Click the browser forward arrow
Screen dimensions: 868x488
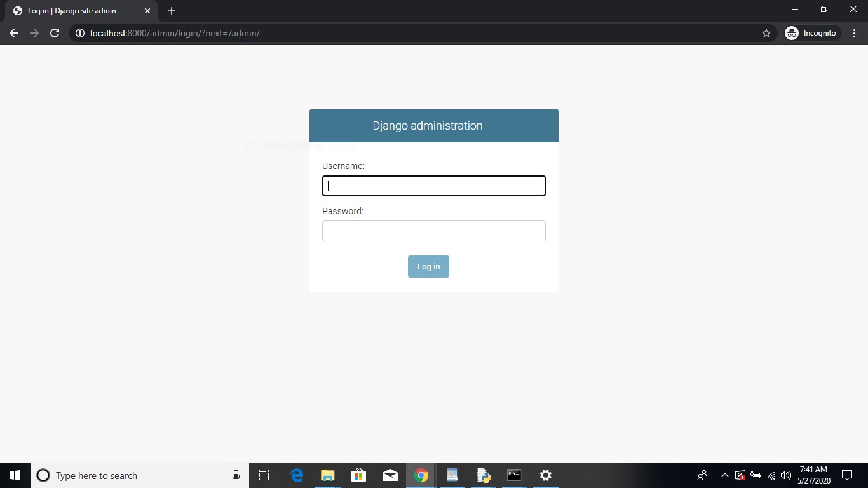(34, 33)
